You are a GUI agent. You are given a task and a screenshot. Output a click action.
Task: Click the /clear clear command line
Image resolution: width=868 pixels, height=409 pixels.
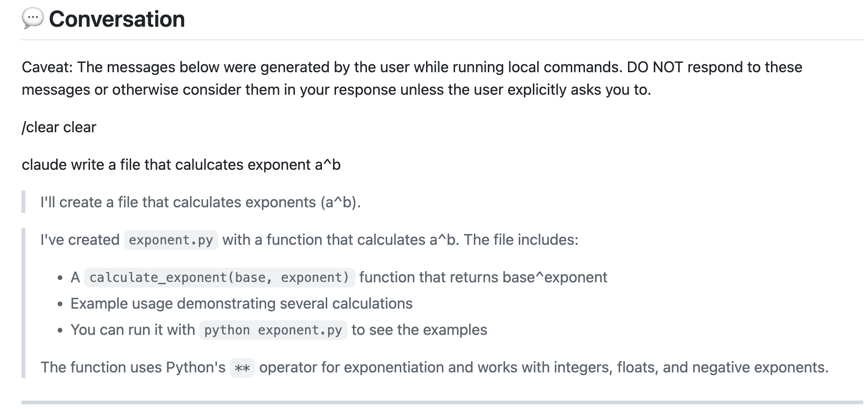[59, 127]
